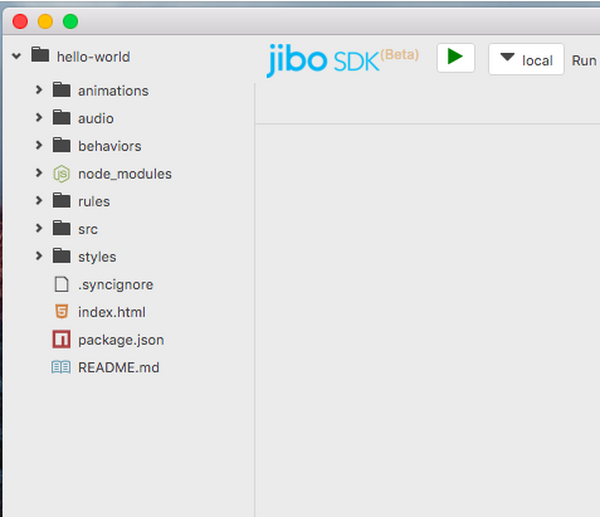Image resolution: width=600 pixels, height=517 pixels.
Task: Click the rules folder icon
Action: pyautogui.click(x=62, y=201)
